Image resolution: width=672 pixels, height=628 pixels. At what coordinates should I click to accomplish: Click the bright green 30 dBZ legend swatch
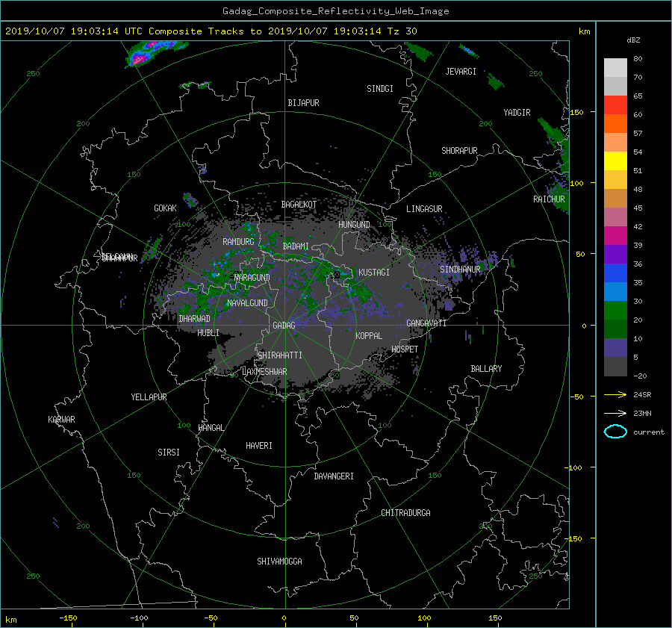(x=615, y=310)
